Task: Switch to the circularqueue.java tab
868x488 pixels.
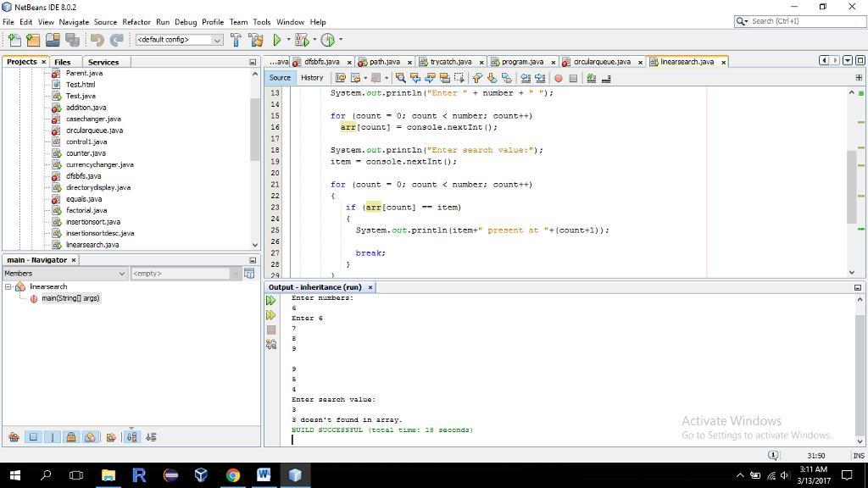Action: pyautogui.click(x=601, y=62)
